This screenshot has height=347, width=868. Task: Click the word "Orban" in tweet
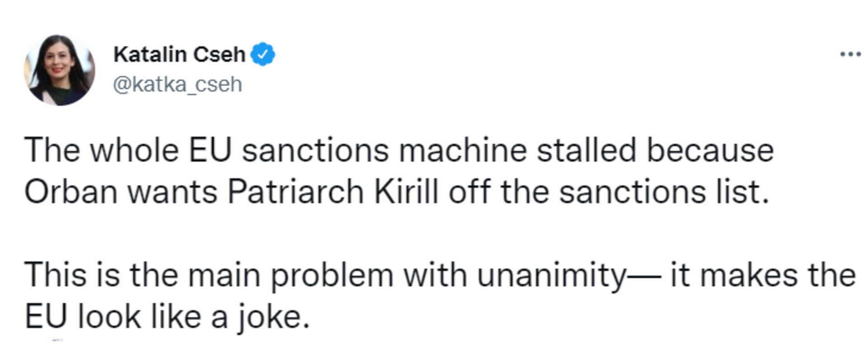[71, 192]
